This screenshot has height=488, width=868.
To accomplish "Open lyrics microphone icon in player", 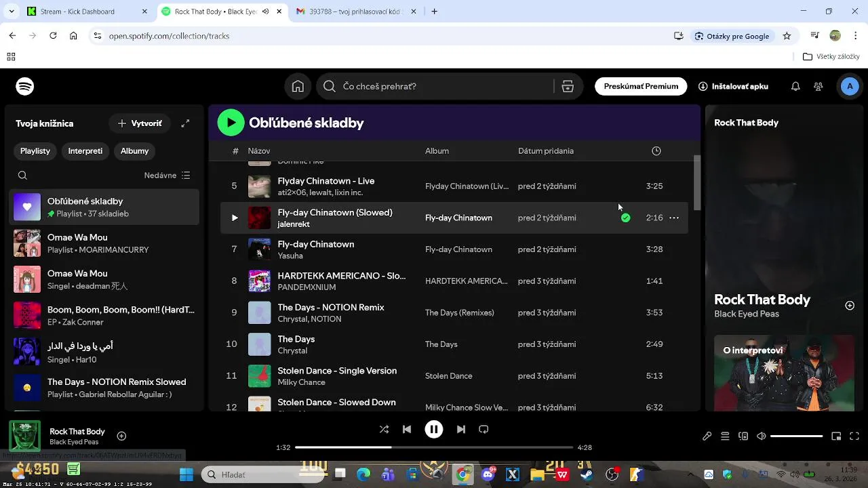I will click(x=707, y=436).
